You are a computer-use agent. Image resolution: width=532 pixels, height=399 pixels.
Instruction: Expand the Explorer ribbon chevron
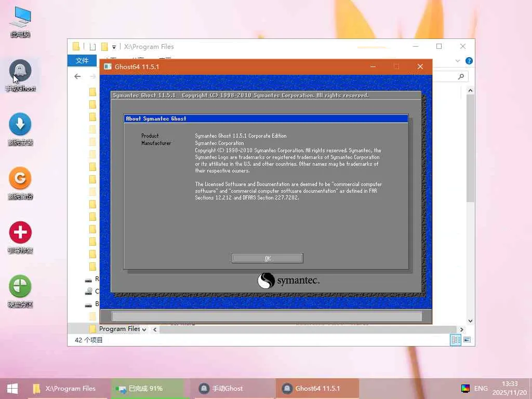pyautogui.click(x=457, y=61)
